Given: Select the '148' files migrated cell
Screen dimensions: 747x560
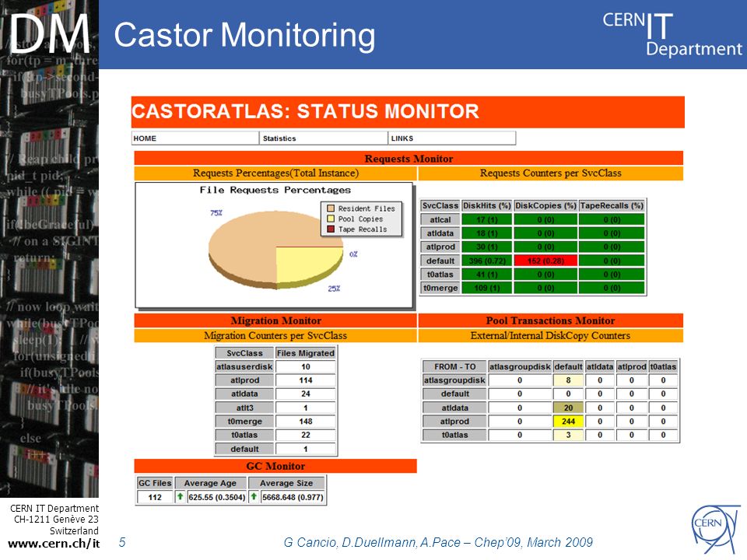Looking at the screenshot, I should tap(305, 422).
